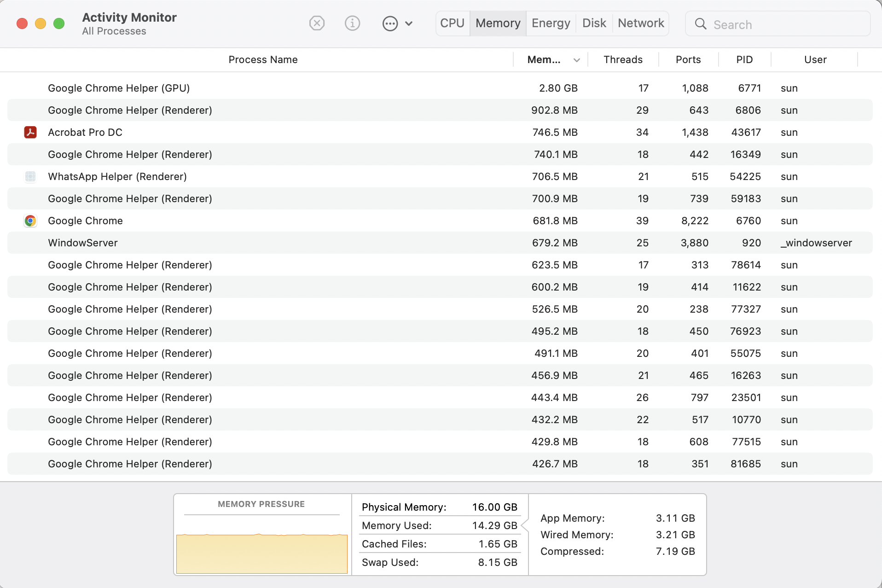Image resolution: width=882 pixels, height=588 pixels.
Task: Click the magnifying glass search icon
Action: coord(701,24)
